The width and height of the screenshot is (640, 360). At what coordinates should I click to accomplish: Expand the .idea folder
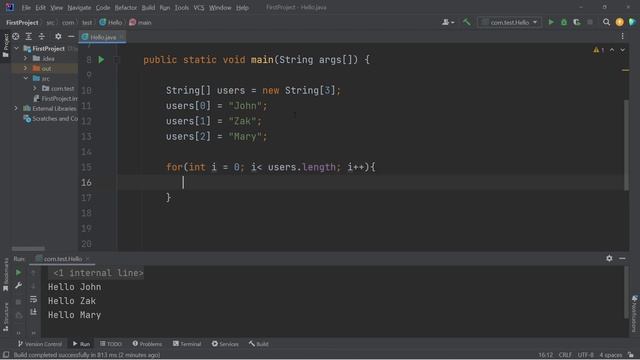[25, 58]
